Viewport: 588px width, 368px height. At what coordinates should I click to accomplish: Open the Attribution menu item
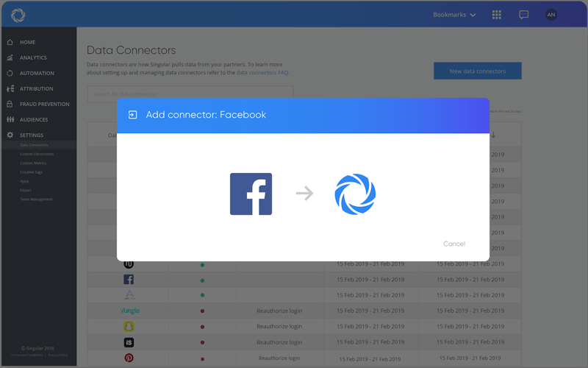pyautogui.click(x=36, y=88)
